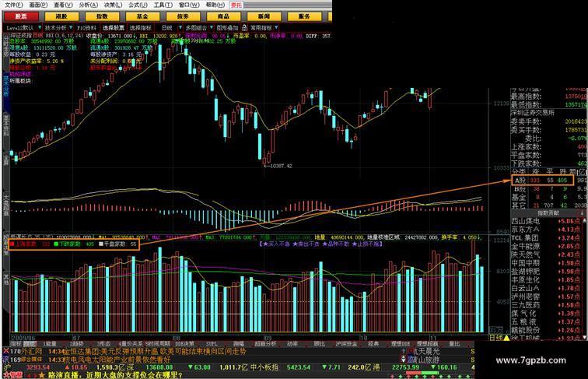
Task: Select the 服务 category button
Action: (305, 16)
